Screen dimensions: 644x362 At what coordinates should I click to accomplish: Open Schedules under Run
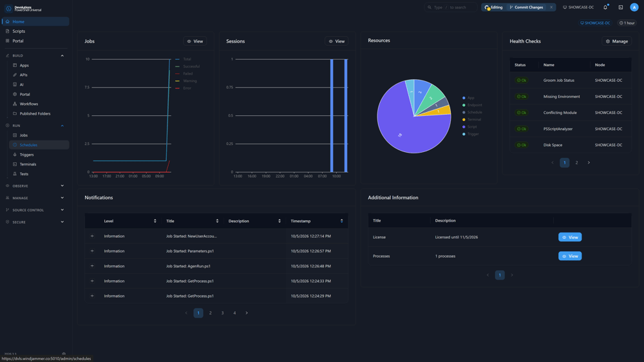39,145
